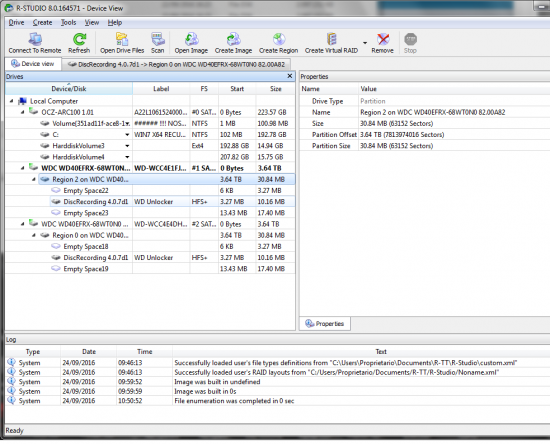Open dropdown for Volume(351ad11f row
550x444 pixels.
pos(128,123)
